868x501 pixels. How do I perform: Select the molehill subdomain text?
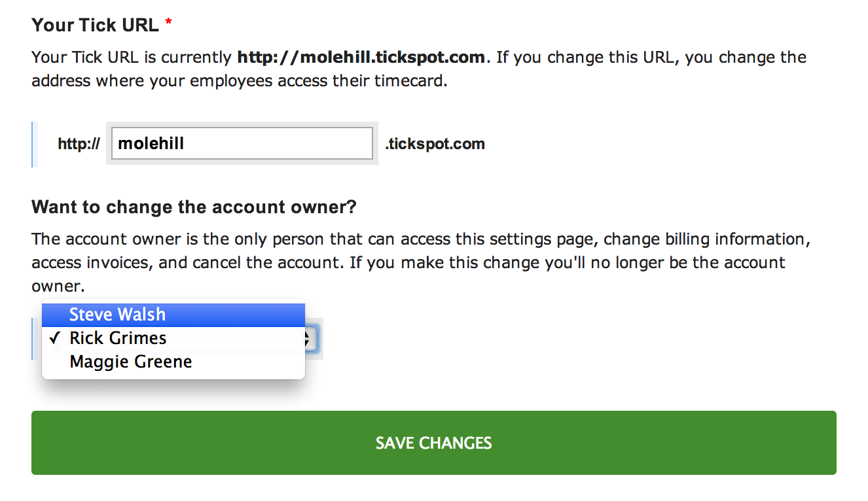tap(151, 143)
